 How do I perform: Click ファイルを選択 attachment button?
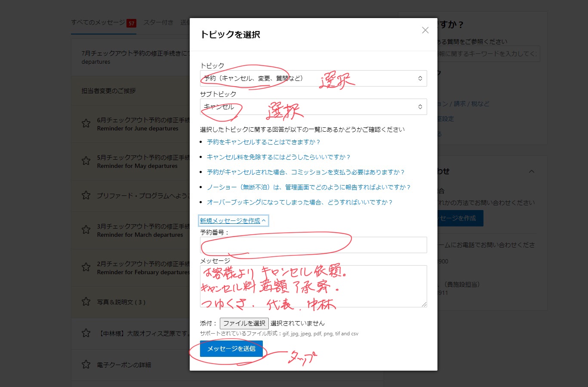[x=244, y=323]
